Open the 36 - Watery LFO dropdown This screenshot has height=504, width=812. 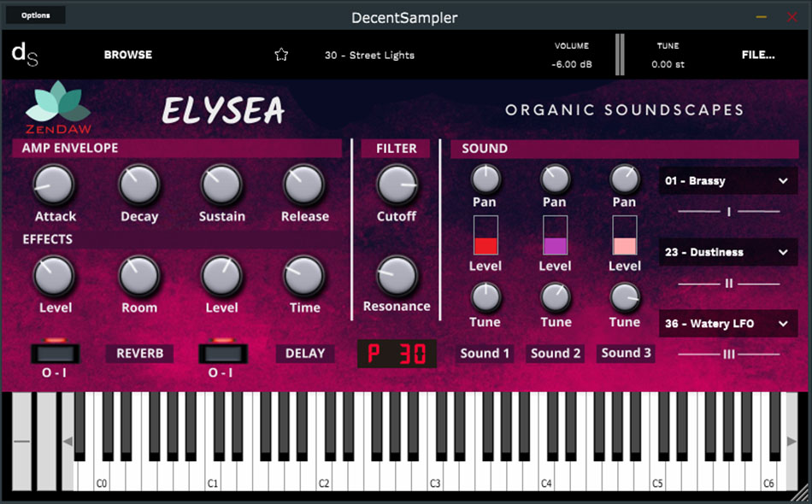pos(727,324)
